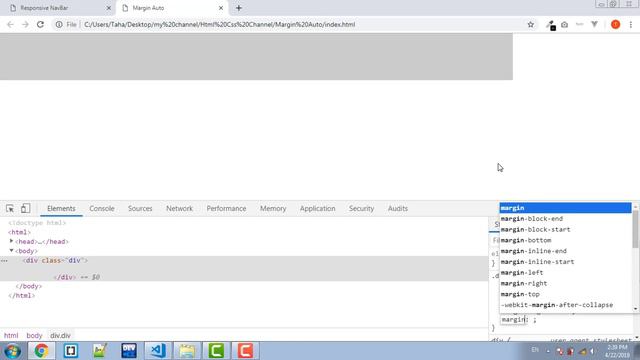Switch to the Console tab
640x360 pixels.
(x=102, y=209)
